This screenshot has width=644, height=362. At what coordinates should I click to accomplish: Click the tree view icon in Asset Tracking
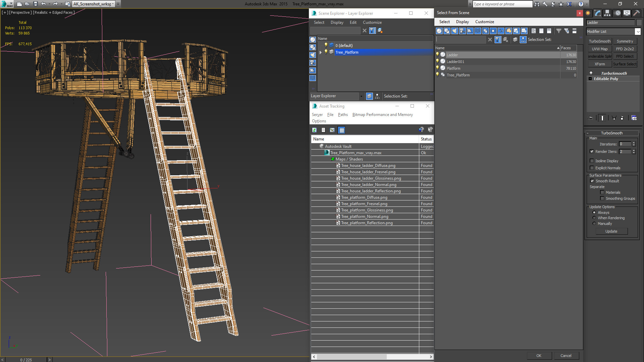point(332,130)
